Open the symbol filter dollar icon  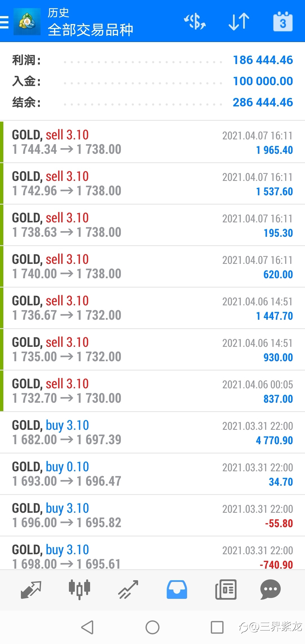[x=195, y=21]
